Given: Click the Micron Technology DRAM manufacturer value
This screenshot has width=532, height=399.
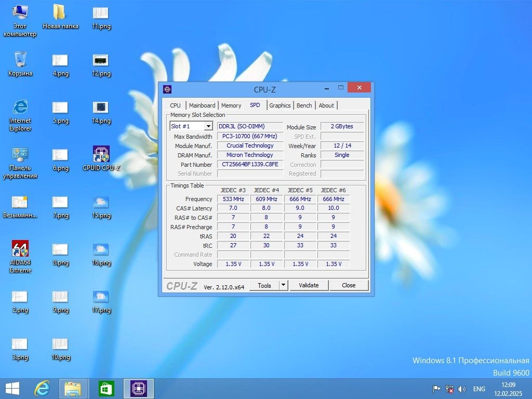Looking at the screenshot, I should coord(250,155).
